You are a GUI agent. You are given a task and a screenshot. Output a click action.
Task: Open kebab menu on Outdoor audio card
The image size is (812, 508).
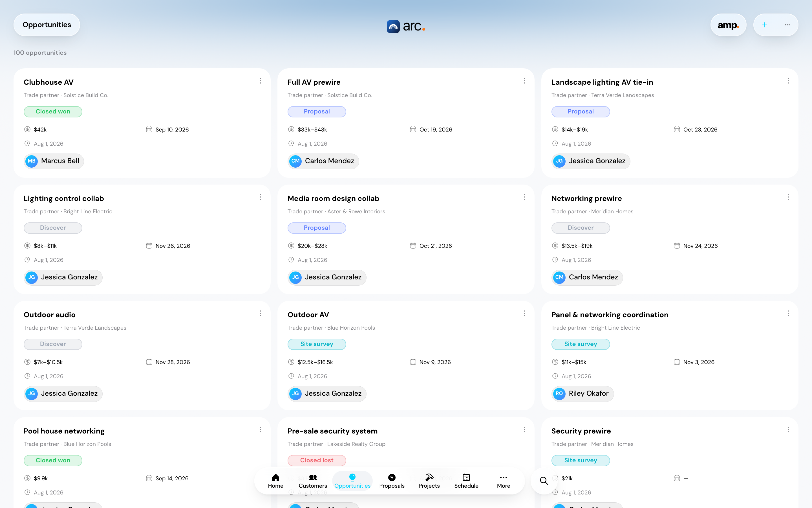[261, 314]
